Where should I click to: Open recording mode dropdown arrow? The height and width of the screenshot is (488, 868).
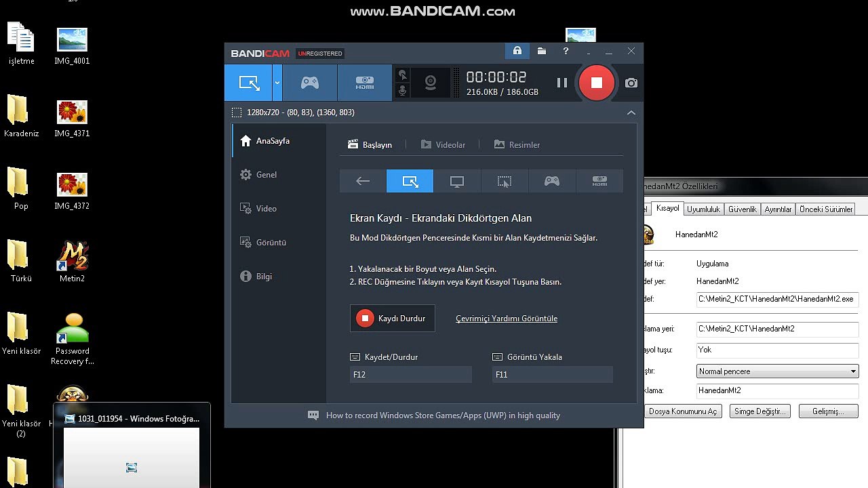pyautogui.click(x=277, y=83)
